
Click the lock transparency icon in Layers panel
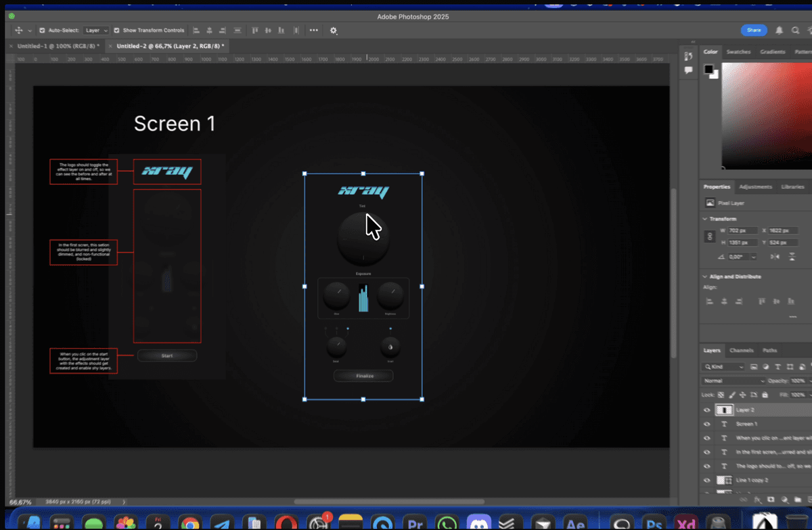click(x=721, y=395)
